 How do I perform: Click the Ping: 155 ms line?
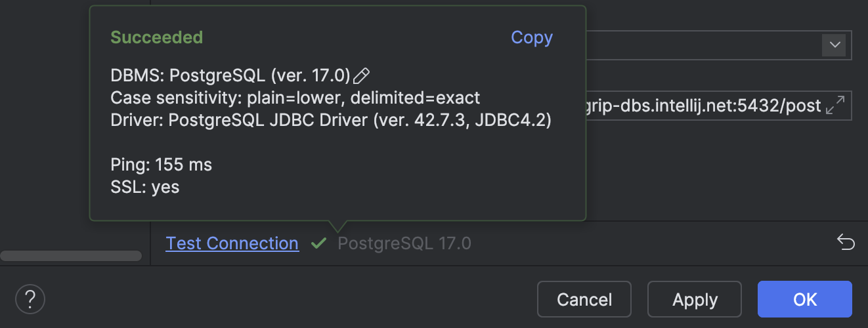tap(162, 165)
